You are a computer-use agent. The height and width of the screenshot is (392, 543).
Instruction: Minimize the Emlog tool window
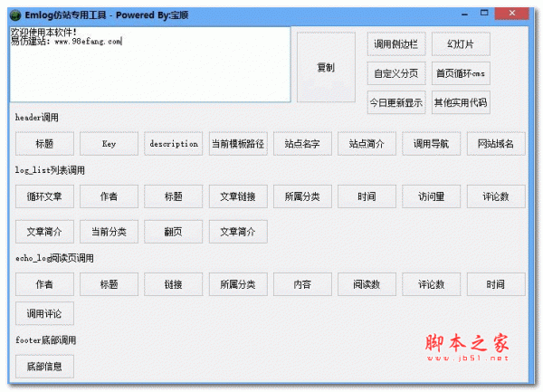coord(465,14)
